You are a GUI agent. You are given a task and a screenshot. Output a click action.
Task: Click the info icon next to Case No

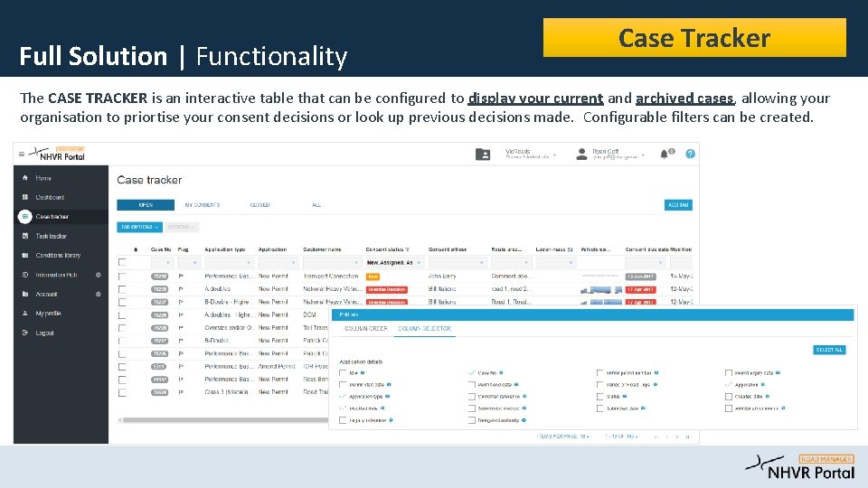501,373
